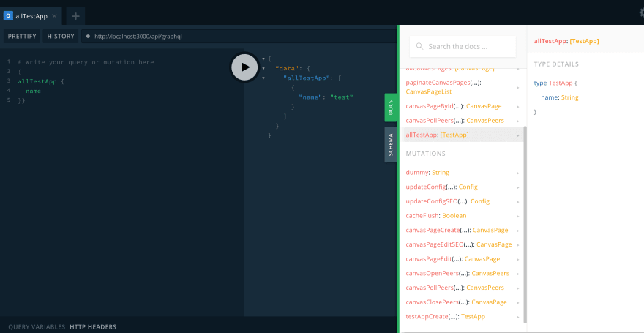Click the PRETTIFY button
644x333 pixels.
click(x=22, y=36)
